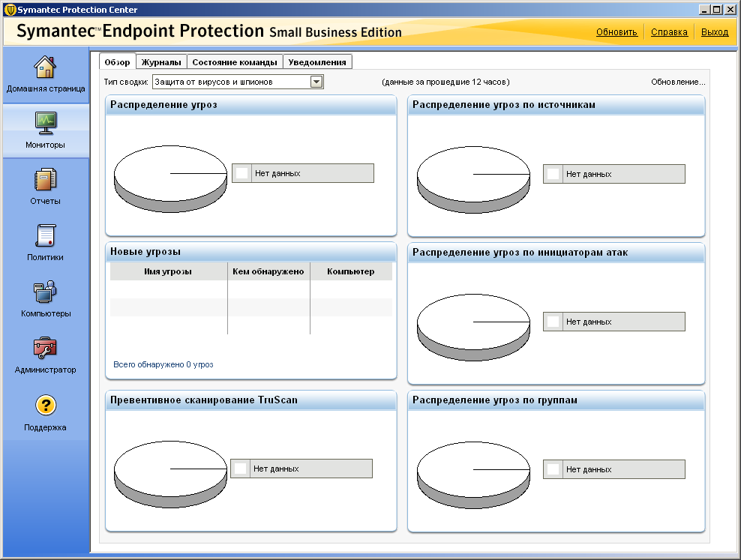Click Нет данных text in угроз по группам panel
The image size is (741, 560).
(x=589, y=469)
